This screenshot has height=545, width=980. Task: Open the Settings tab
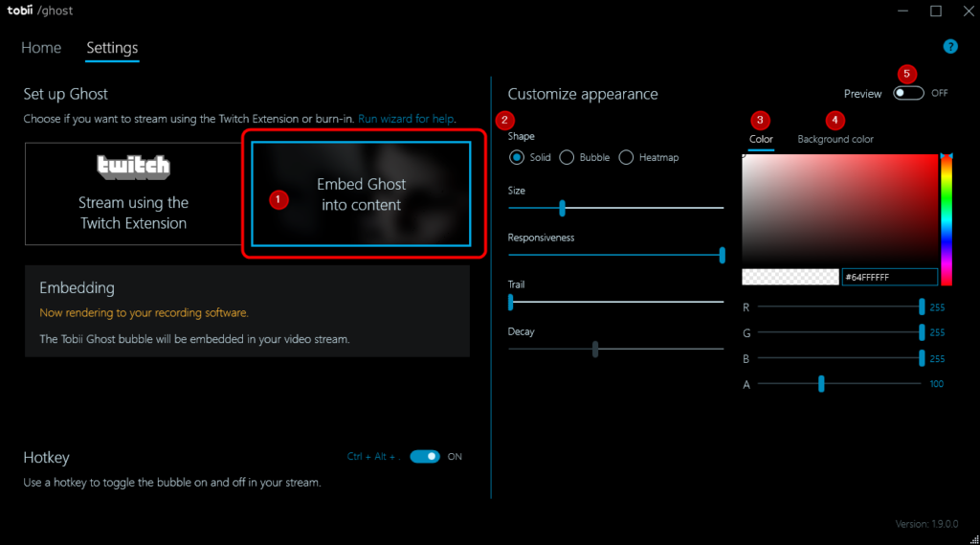112,48
